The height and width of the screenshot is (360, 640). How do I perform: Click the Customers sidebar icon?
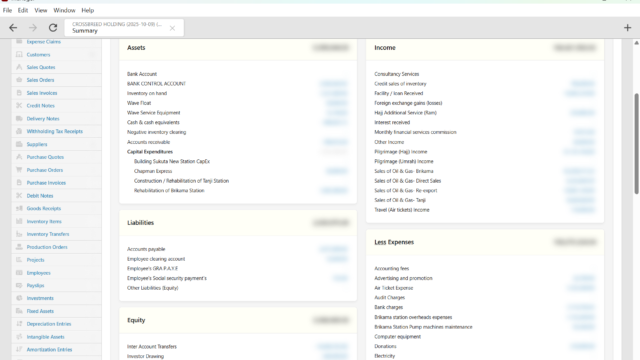pos(19,54)
